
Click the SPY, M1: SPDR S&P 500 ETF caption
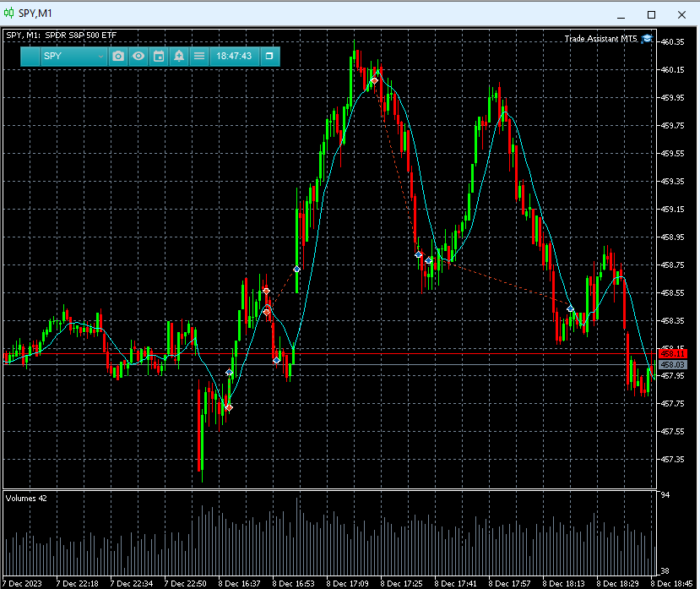[x=61, y=35]
